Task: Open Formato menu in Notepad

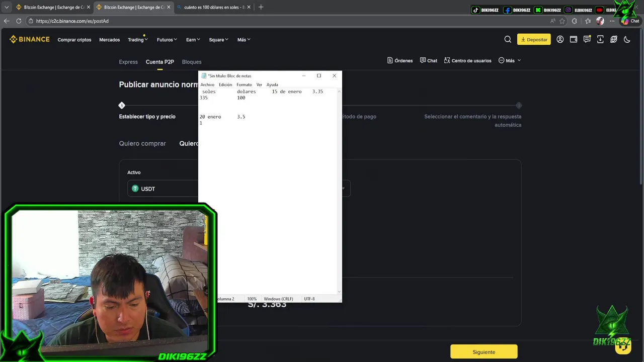Action: (x=244, y=84)
